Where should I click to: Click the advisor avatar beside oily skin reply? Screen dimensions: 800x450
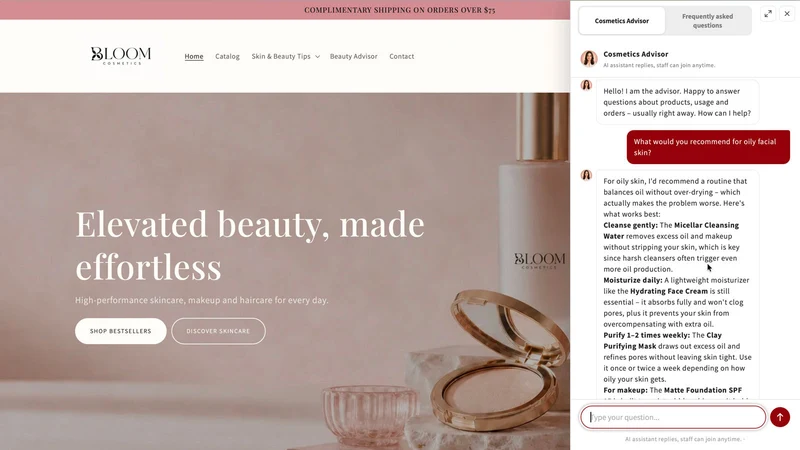click(x=586, y=175)
